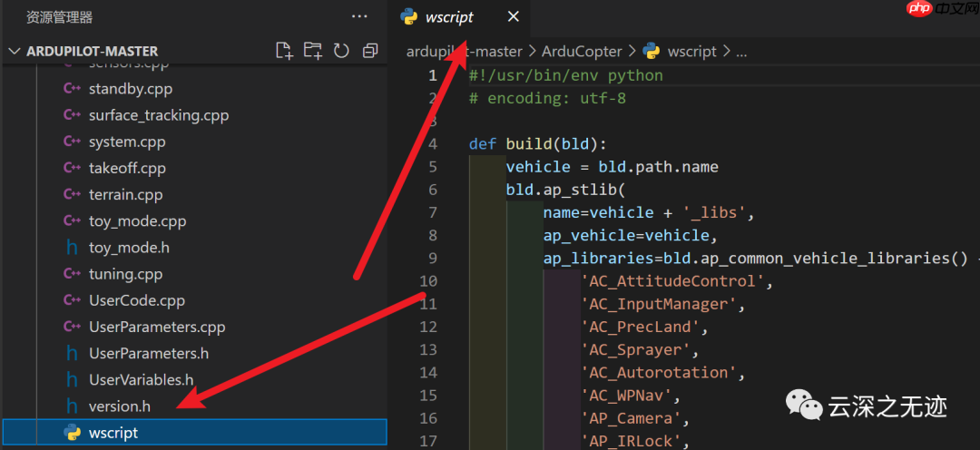The image size is (980, 450).
Task: Open UserParameters.cpp from explorer
Action: click(156, 327)
